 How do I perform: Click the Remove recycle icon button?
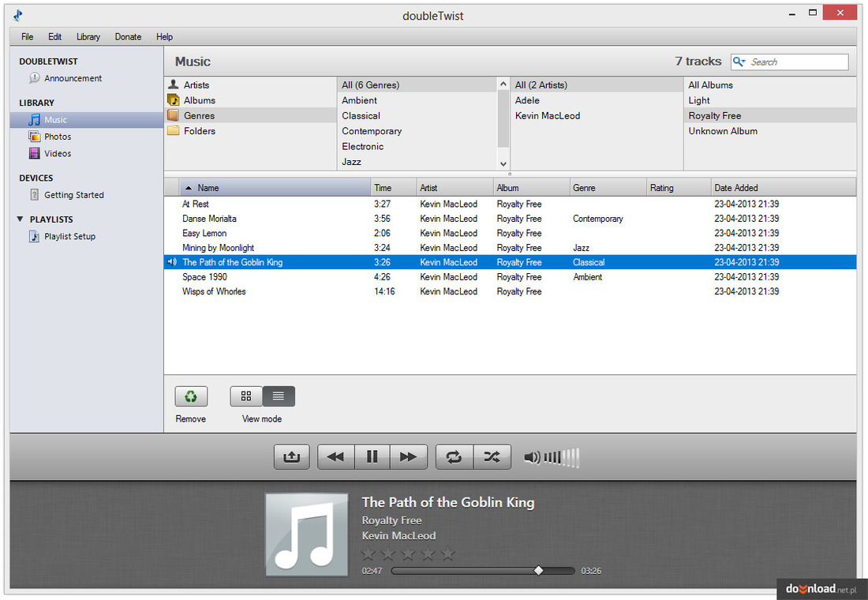coord(191,396)
